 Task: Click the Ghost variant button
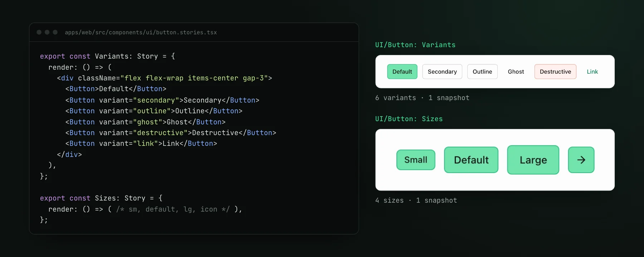point(516,71)
